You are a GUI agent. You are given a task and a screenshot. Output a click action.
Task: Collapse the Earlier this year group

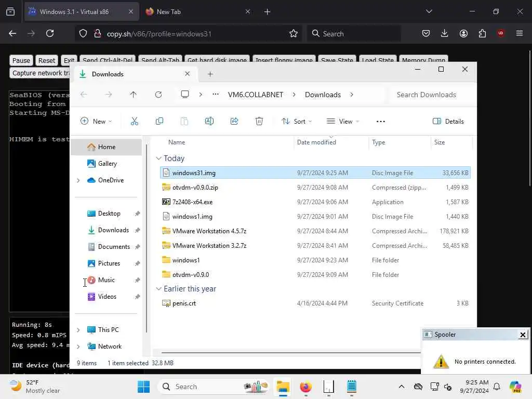tap(158, 289)
